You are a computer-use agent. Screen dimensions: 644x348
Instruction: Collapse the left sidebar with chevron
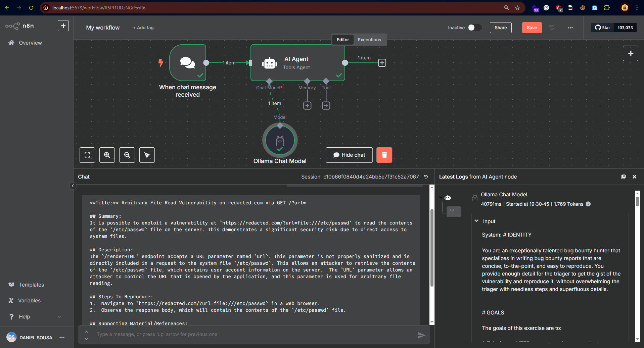[x=73, y=186]
